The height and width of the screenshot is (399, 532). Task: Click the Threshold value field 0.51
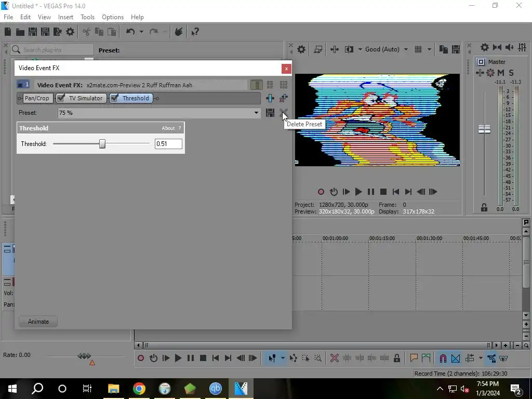168,144
